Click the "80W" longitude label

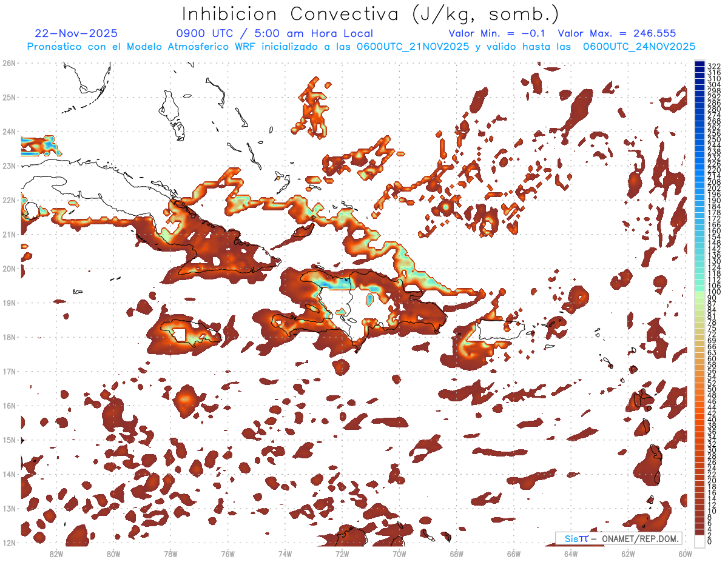pos(113,554)
